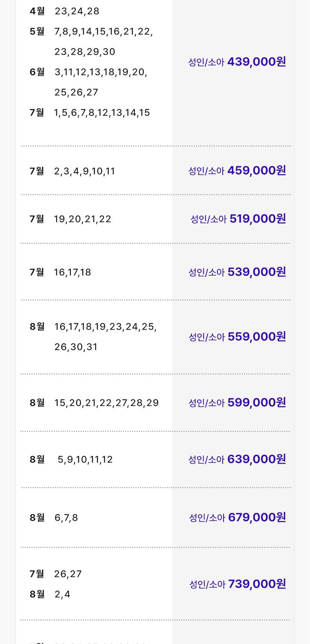Click the 7월 2,3,4,9,10,11 dates
The height and width of the screenshot is (644, 310).
(x=85, y=171)
